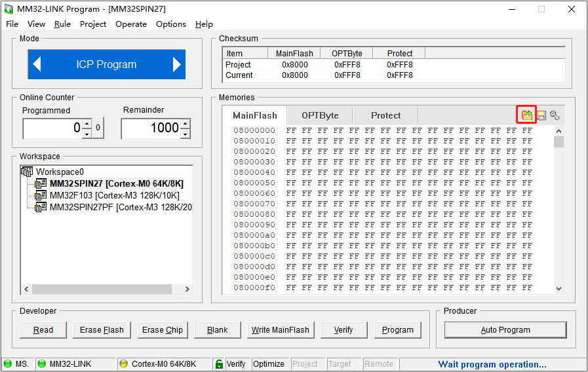This screenshot has width=588, height=372.
Task: Decrease the Remainder value
Action: [x=186, y=134]
